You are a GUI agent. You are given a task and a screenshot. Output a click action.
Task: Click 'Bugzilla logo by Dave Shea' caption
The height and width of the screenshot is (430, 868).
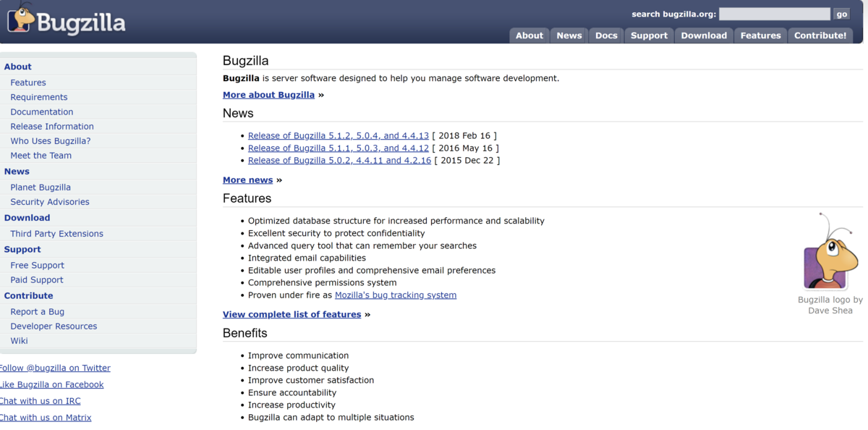tap(830, 305)
